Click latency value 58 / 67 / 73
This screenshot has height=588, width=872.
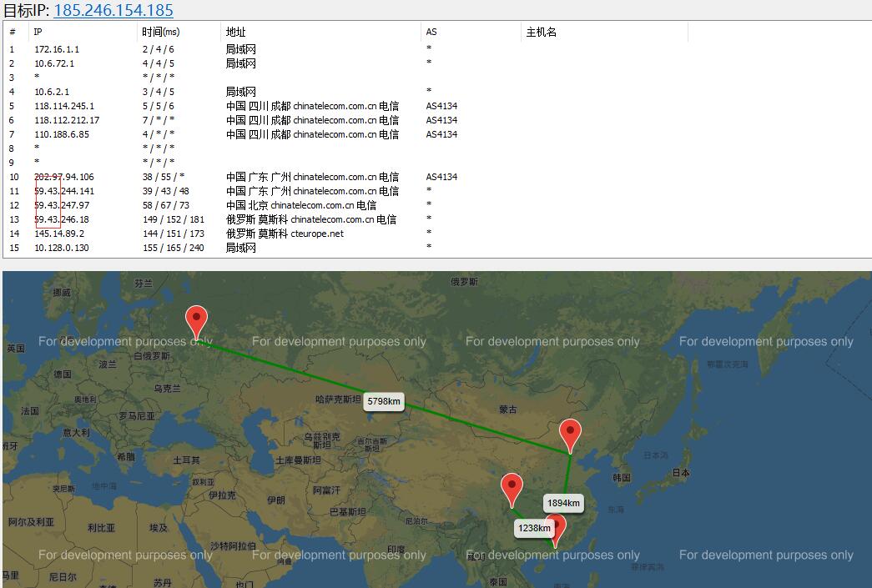tap(166, 205)
